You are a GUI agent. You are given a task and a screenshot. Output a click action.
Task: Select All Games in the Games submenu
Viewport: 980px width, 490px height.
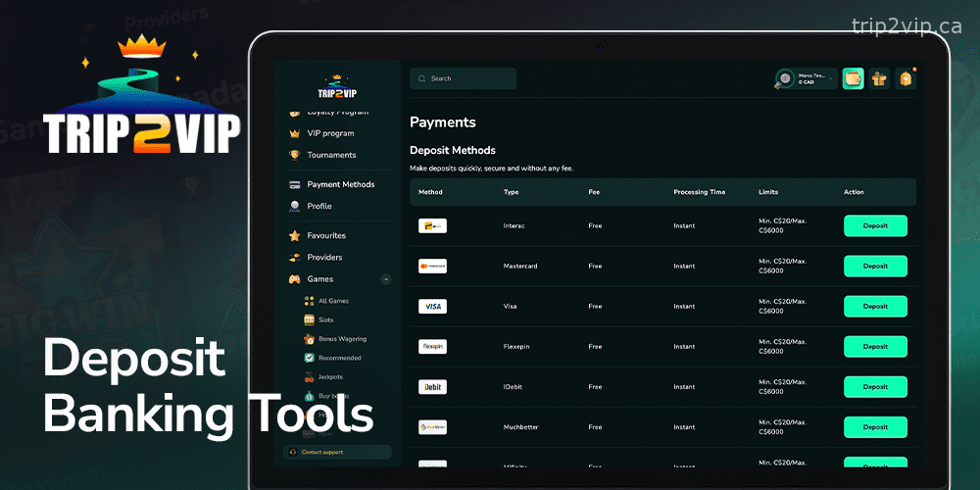pos(334,301)
